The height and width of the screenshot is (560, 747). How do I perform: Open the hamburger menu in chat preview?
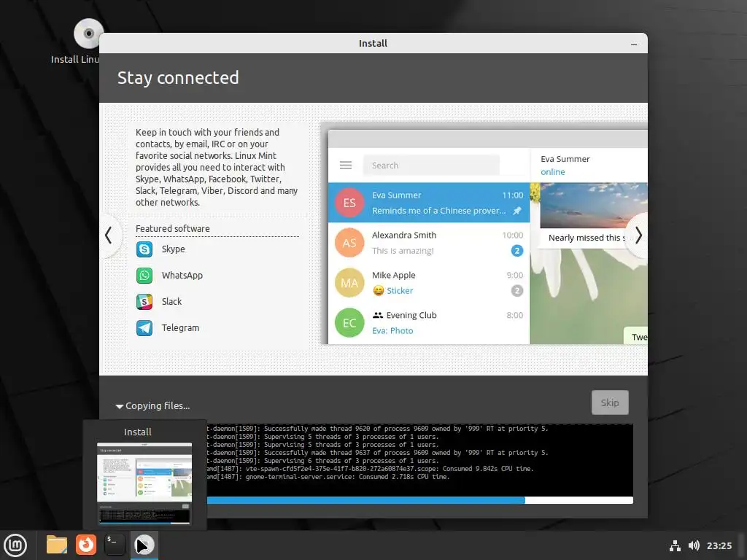pos(346,166)
